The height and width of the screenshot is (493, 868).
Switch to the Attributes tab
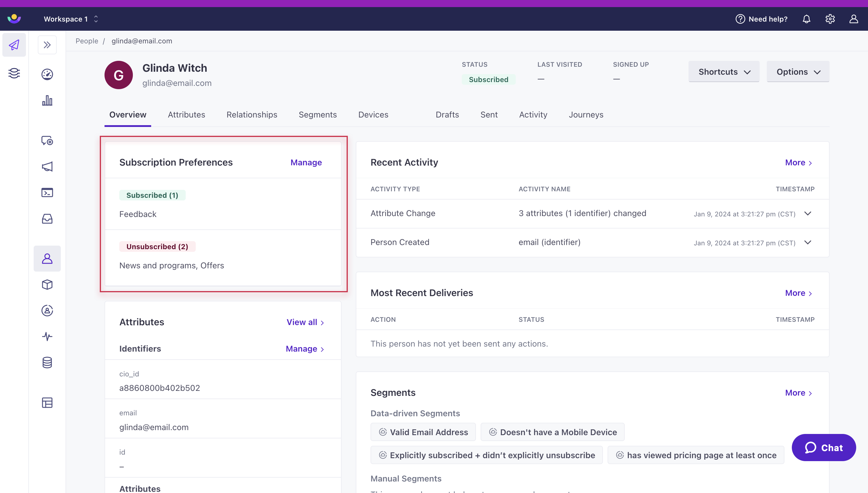[187, 115]
